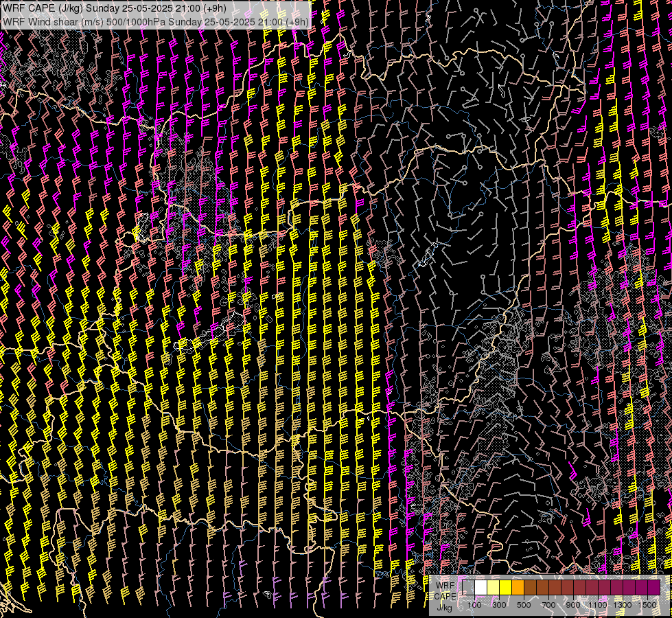Image resolution: width=672 pixels, height=618 pixels.
Task: Click the WRF label in the legend
Action: (x=445, y=586)
